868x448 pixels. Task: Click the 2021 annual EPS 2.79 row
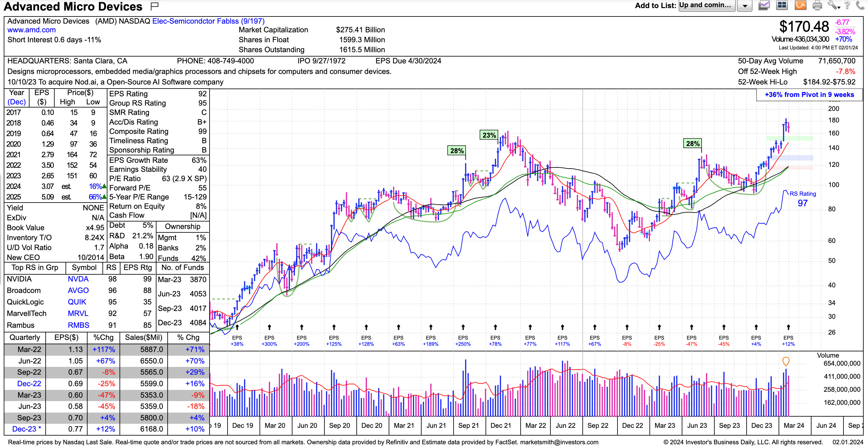[x=55, y=155]
